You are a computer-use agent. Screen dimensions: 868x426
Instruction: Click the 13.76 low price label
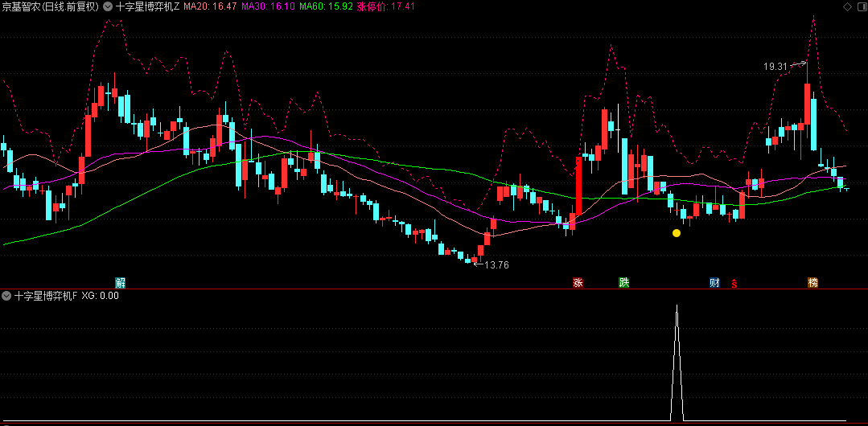click(496, 265)
